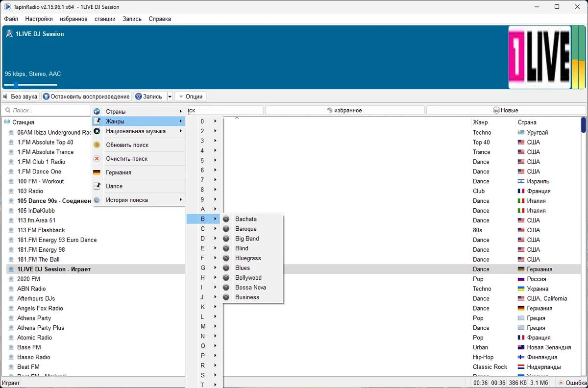Open the dropdown arrow next to Запись
The height and width of the screenshot is (388, 588).
pos(170,97)
